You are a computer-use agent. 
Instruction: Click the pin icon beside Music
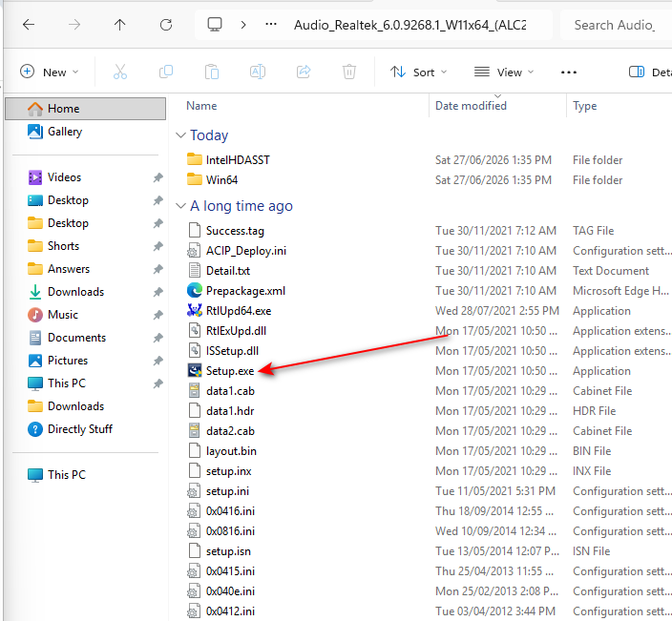pyautogui.click(x=158, y=315)
